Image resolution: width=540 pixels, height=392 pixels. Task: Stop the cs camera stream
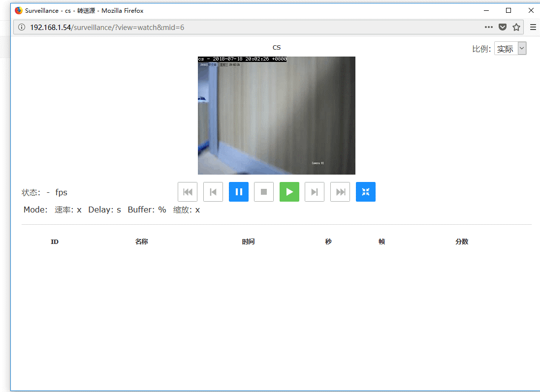point(263,192)
